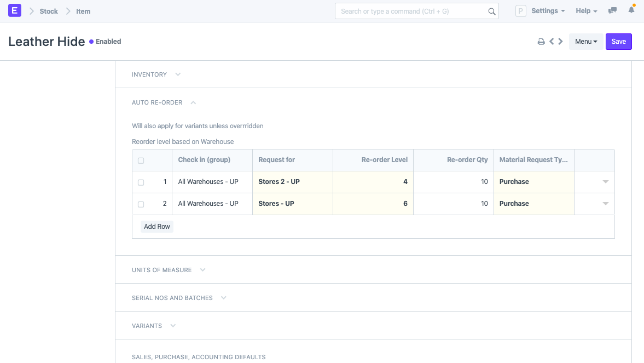The width and height of the screenshot is (644, 363).
Task: Open the Help menu
Action: pos(586,11)
